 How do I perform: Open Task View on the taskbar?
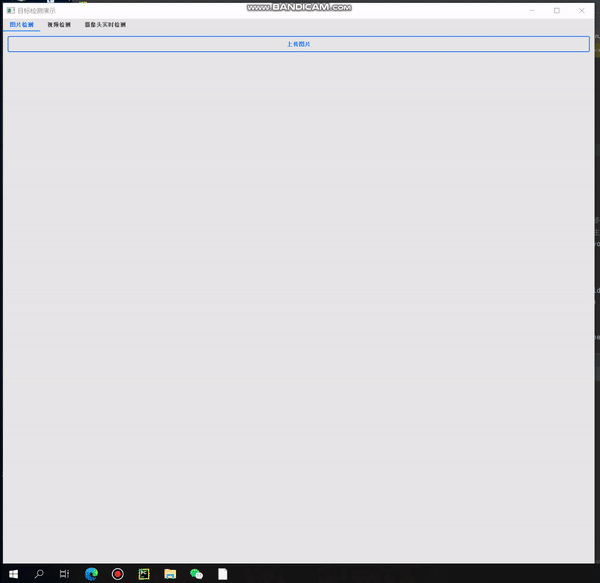pos(64,574)
